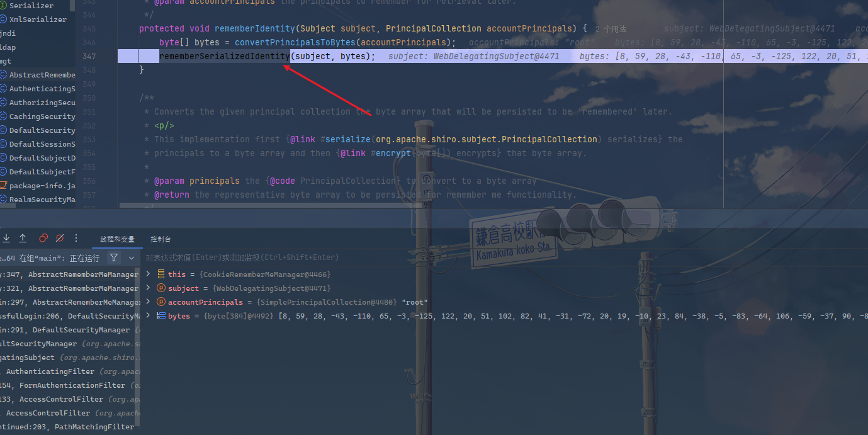This screenshot has height=435, width=868.
Task: Click the package-info.java file icon
Action: click(3, 186)
